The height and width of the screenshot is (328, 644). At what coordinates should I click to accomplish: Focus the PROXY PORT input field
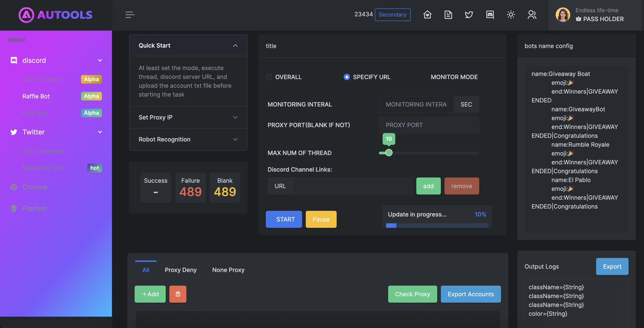click(429, 125)
